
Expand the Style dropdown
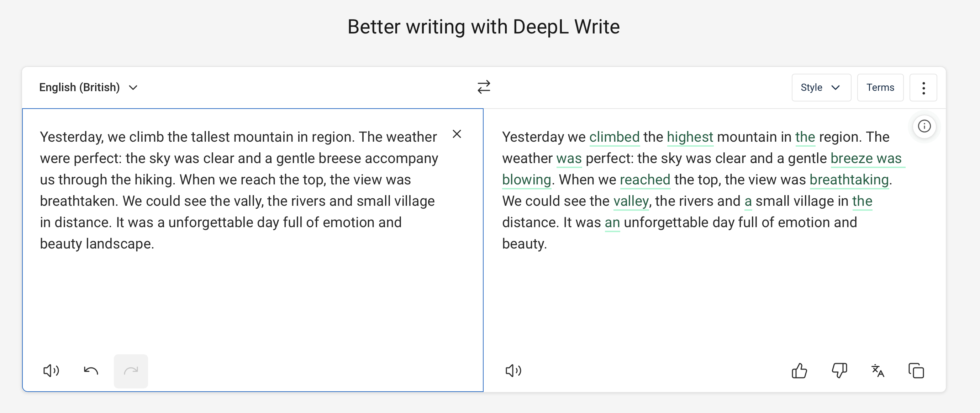[821, 88]
